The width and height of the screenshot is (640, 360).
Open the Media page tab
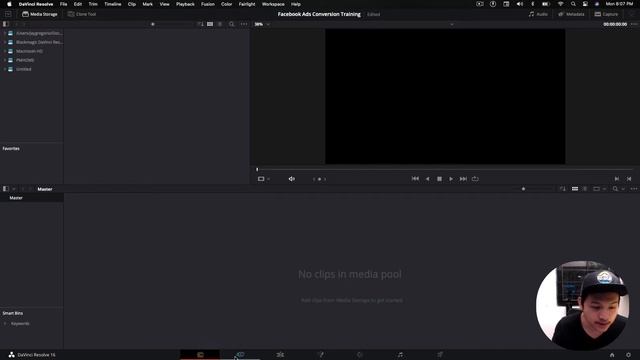[x=200, y=355]
